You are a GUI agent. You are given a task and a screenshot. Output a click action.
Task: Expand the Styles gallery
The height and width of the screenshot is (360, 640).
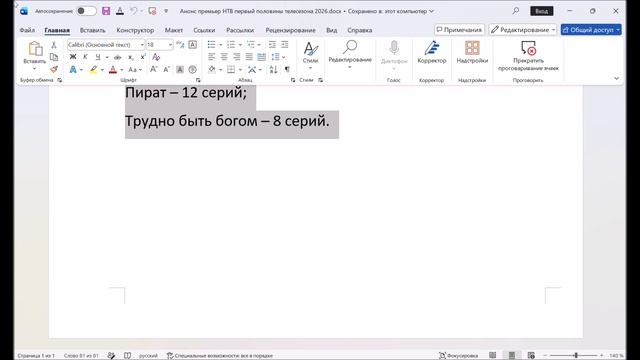tap(310, 55)
